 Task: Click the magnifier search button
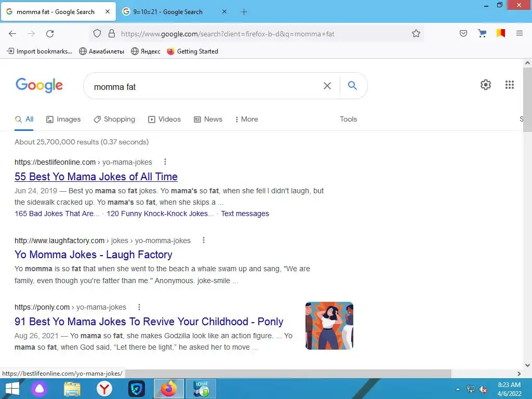click(353, 86)
